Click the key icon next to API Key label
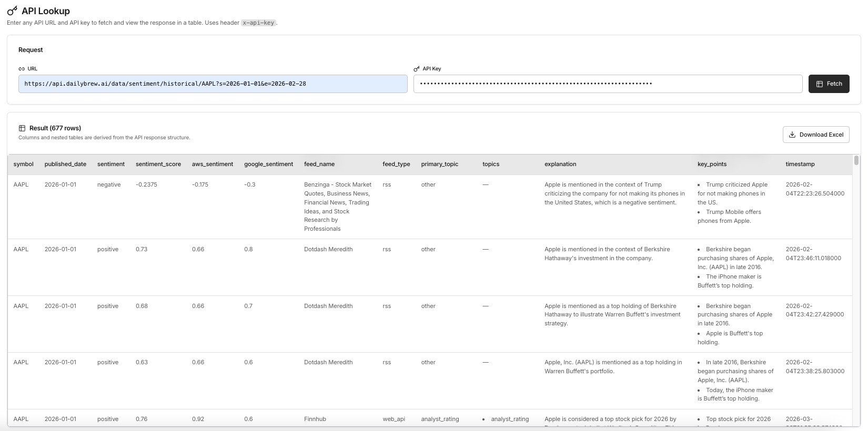Image resolution: width=868 pixels, height=431 pixels. point(417,69)
